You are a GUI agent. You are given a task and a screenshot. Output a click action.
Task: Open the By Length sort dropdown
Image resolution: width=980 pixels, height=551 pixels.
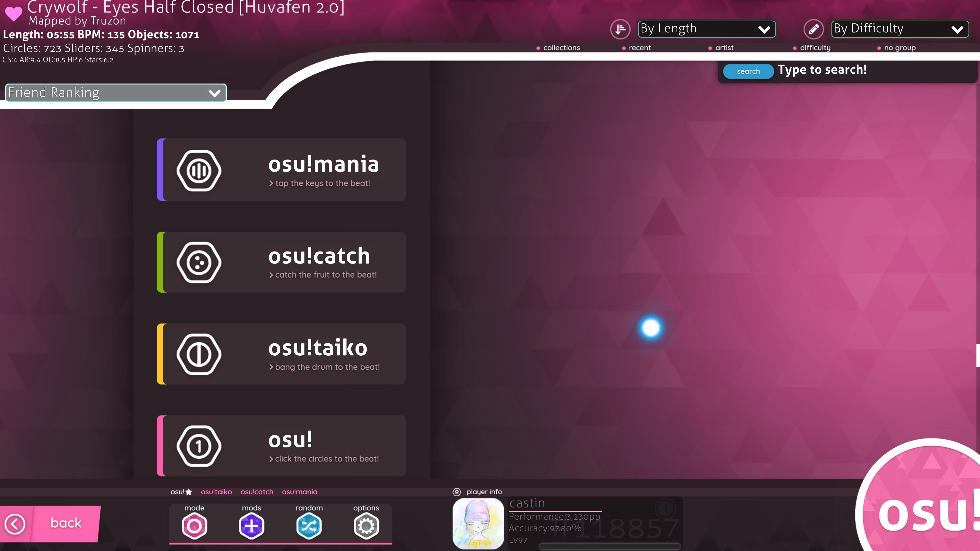tap(706, 29)
